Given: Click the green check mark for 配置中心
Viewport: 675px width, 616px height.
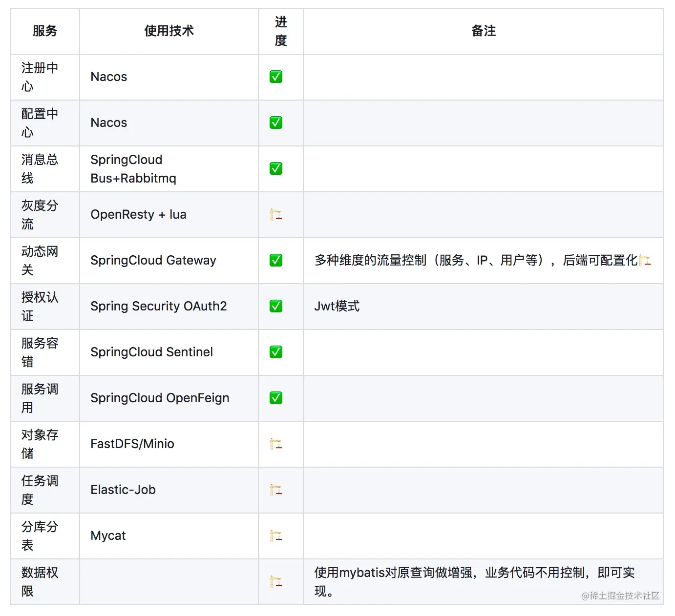Looking at the screenshot, I should [276, 123].
